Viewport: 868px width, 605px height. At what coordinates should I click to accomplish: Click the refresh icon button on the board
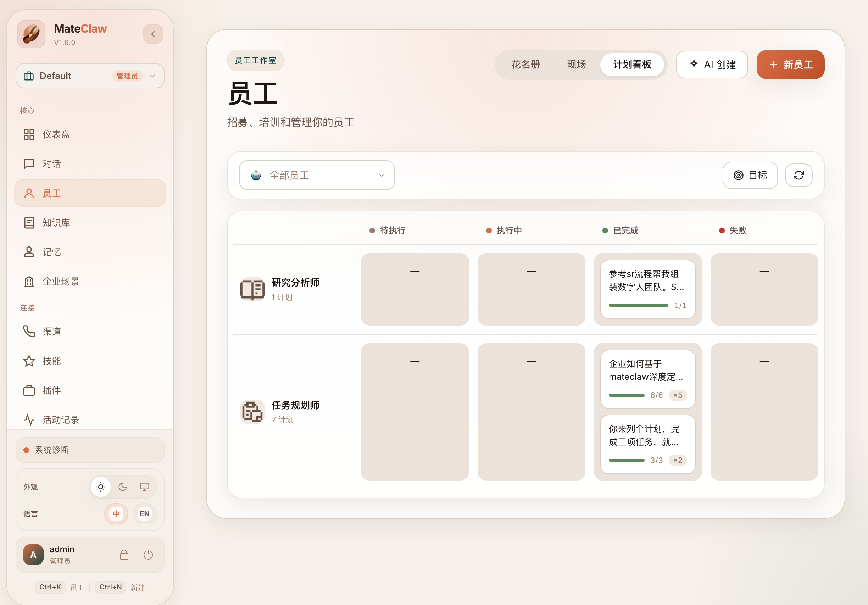point(799,175)
